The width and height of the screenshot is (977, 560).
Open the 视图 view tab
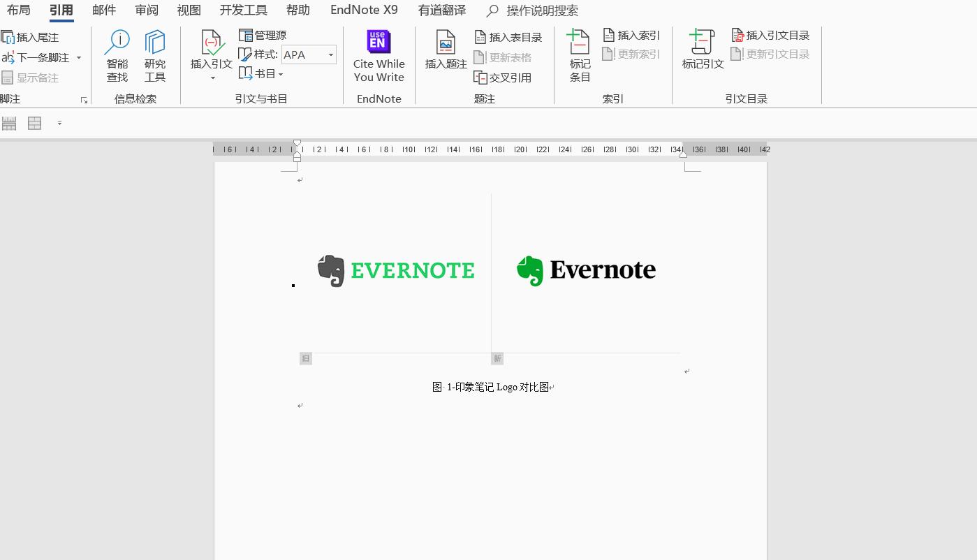click(x=189, y=10)
